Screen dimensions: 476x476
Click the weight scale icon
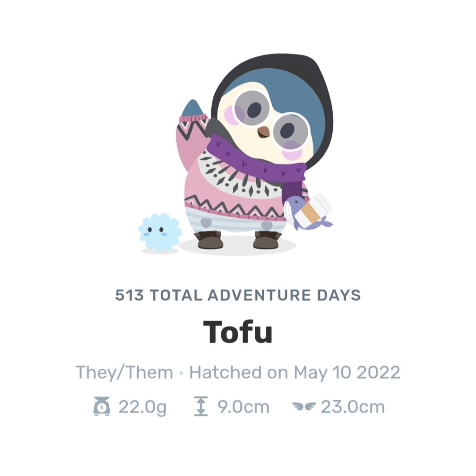pyautogui.click(x=102, y=406)
